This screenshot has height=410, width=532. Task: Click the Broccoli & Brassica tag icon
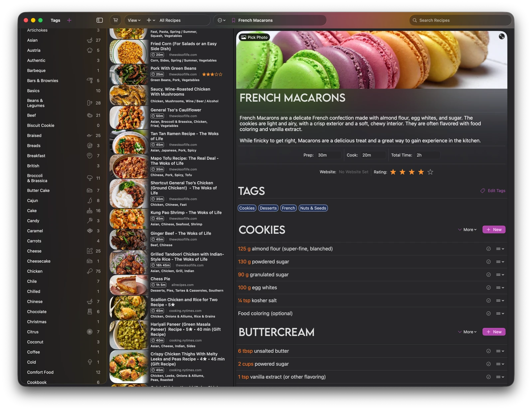coord(89,178)
